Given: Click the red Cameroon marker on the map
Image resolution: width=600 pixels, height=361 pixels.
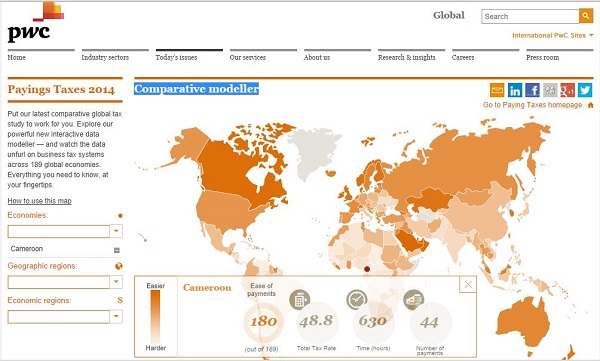Looking at the screenshot, I should tap(367, 269).
